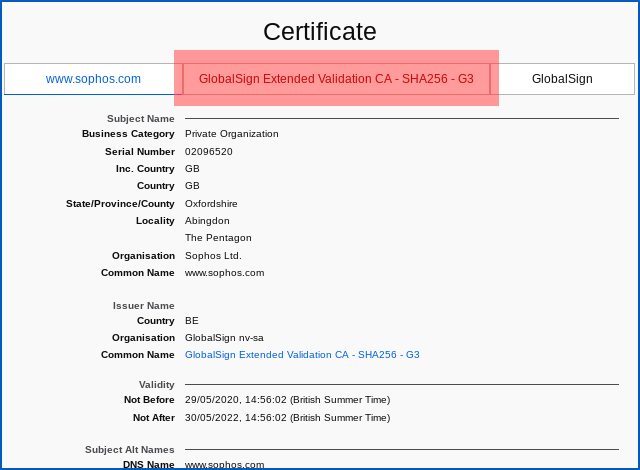Image resolution: width=640 pixels, height=470 pixels.
Task: Select The Pentagon address line
Action: pos(218,238)
